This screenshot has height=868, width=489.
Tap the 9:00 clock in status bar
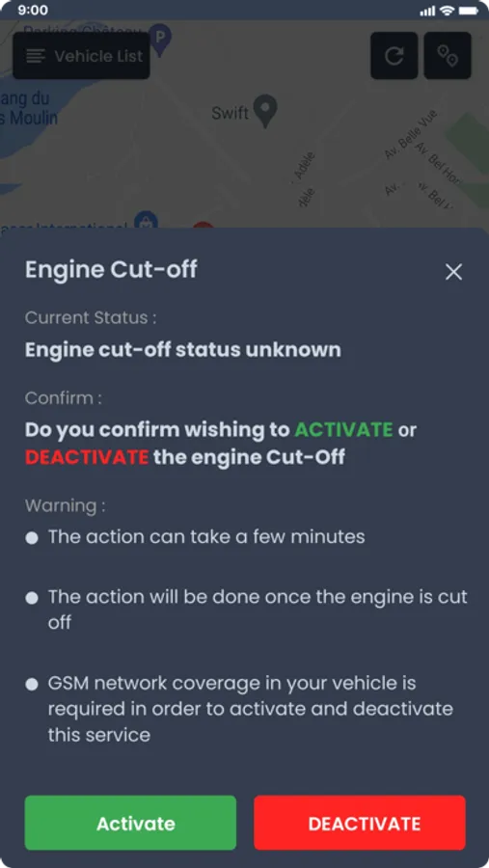(33, 10)
